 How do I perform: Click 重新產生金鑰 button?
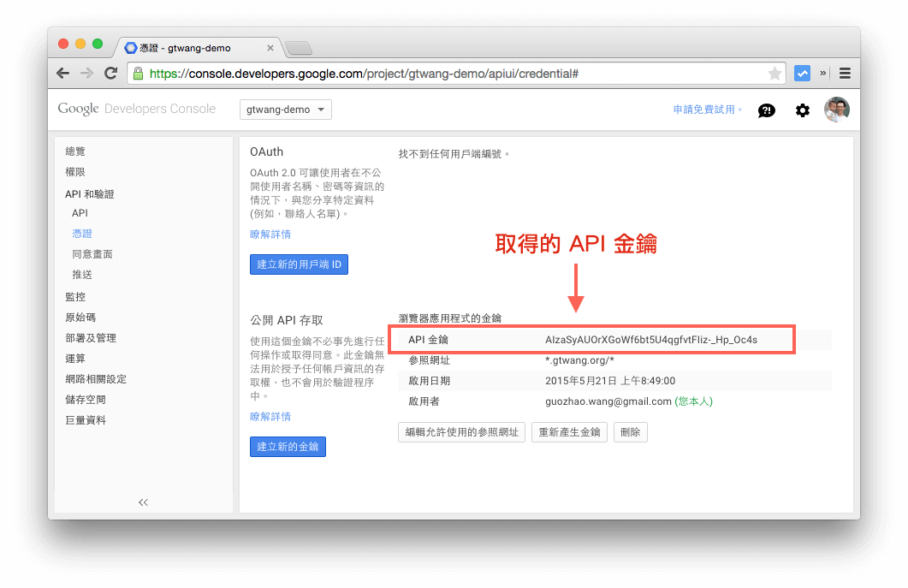(569, 431)
